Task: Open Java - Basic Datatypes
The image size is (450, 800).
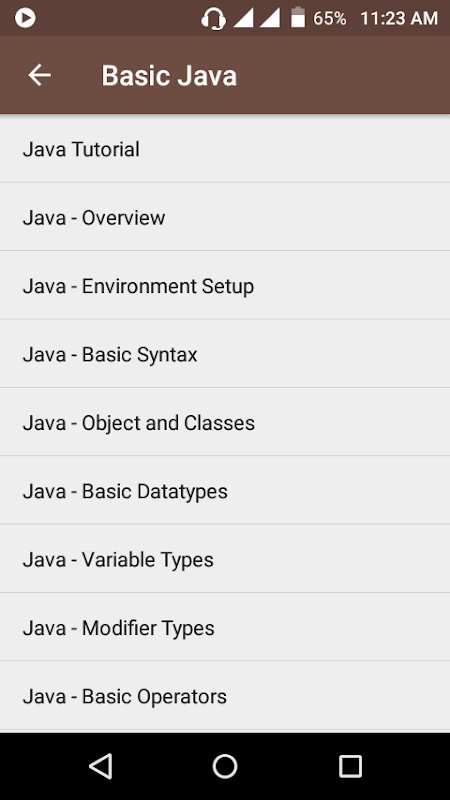Action: point(225,490)
